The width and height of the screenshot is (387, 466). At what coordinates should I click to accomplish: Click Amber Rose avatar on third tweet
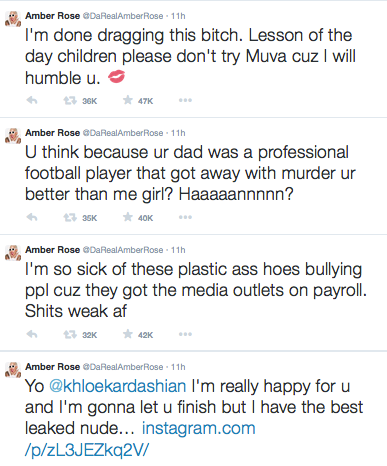pyautogui.click(x=13, y=253)
